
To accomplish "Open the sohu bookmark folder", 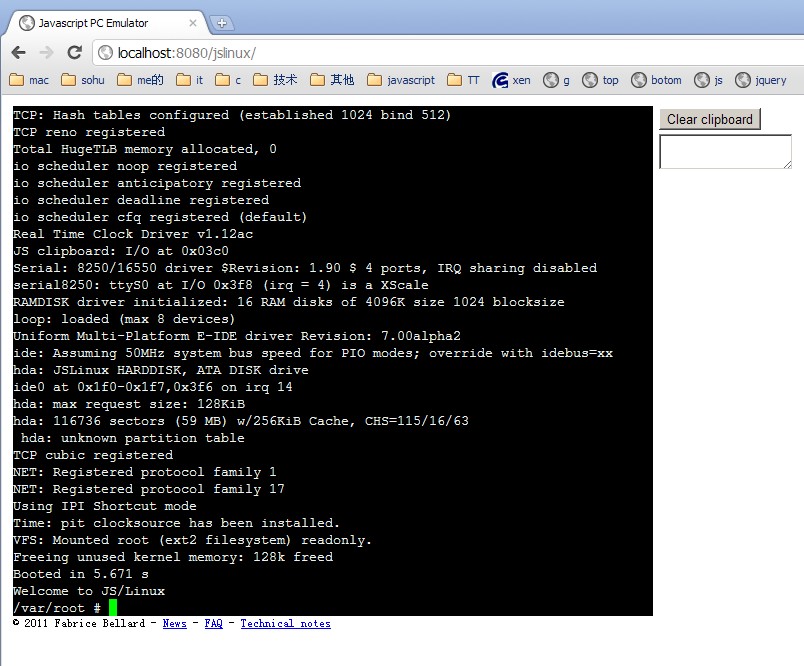I will click(83, 80).
